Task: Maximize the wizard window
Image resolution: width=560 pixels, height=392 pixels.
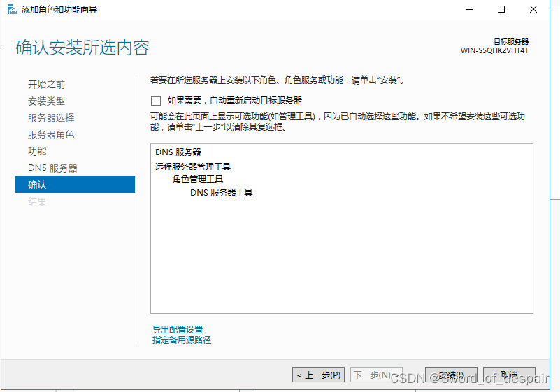Action: pyautogui.click(x=501, y=9)
